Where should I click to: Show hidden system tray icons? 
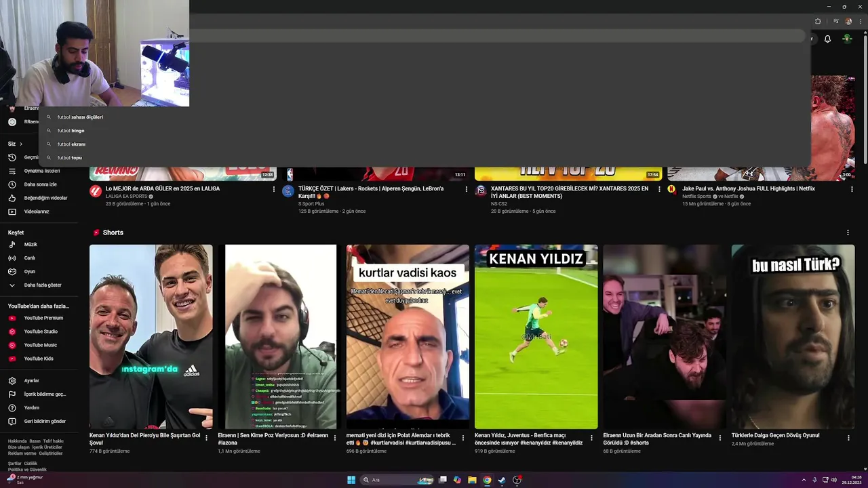(x=804, y=480)
